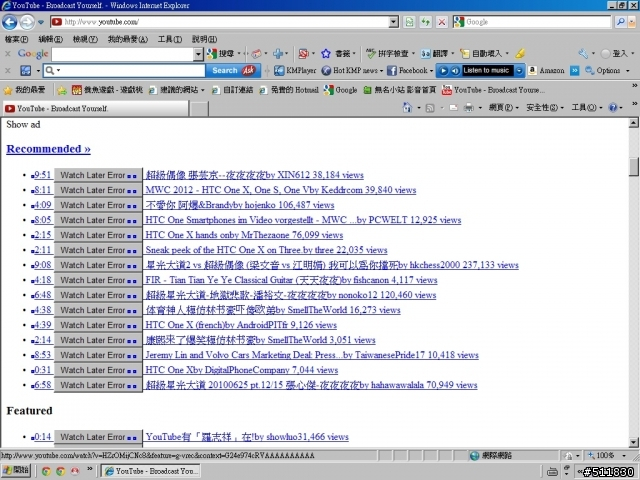This screenshot has height=480, width=640.
Task: Click the red Stop loading X icon
Action: (442, 22)
